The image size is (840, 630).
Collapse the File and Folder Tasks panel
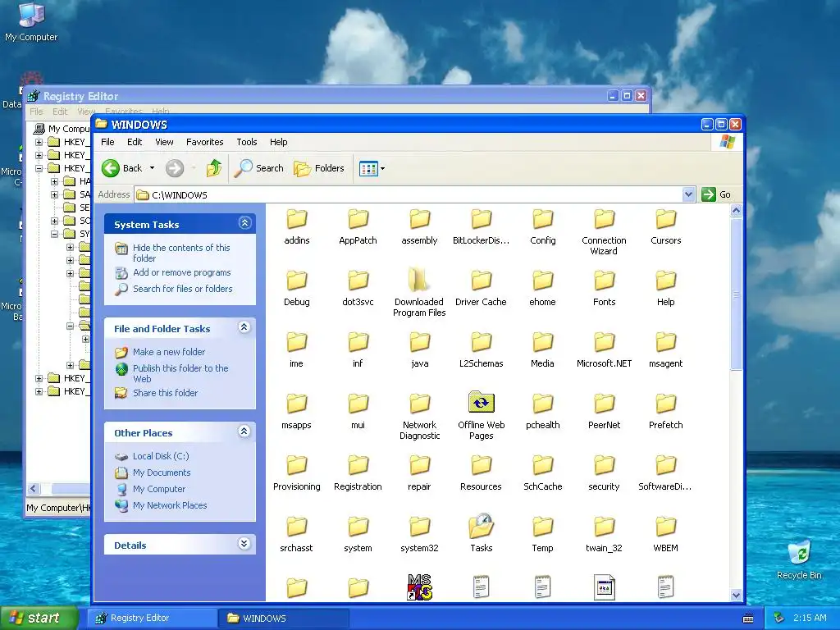click(244, 327)
